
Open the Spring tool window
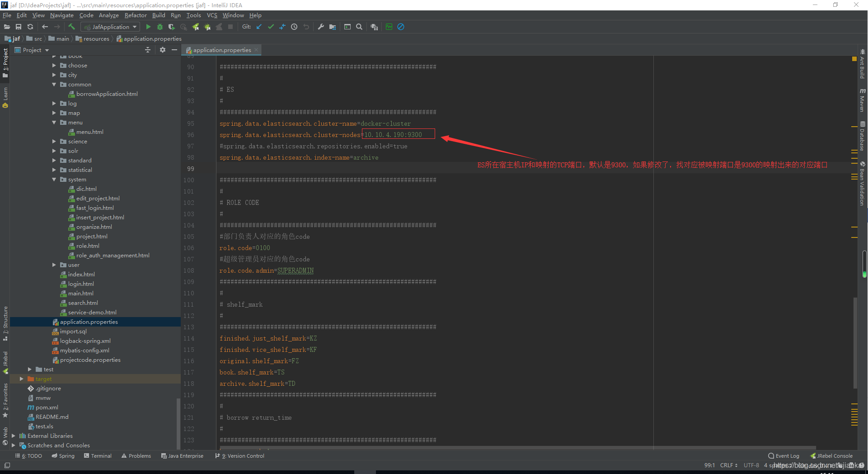63,456
